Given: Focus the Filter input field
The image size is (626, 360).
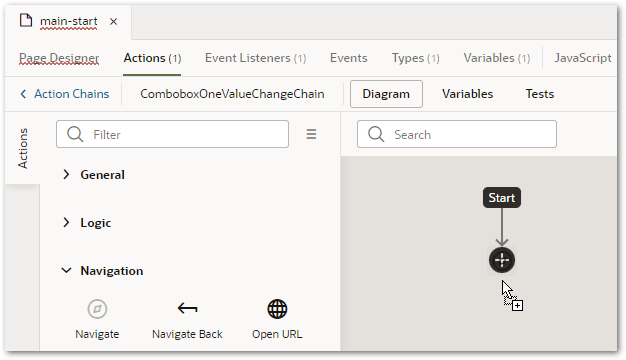Looking at the screenshot, I should 172,134.
